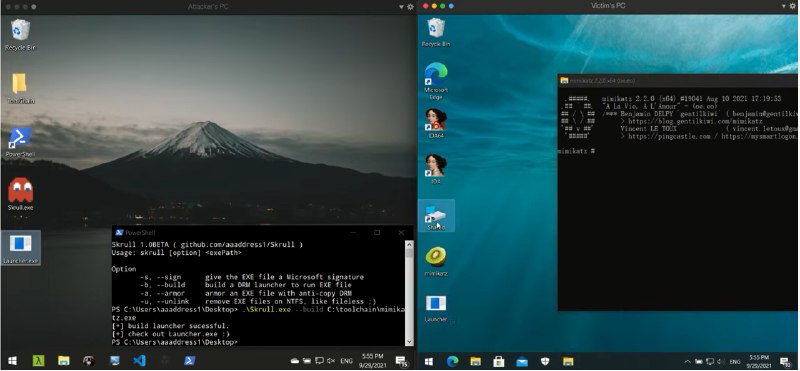Open notification center on Victim's taskbar
800x371 pixels.
(786, 361)
